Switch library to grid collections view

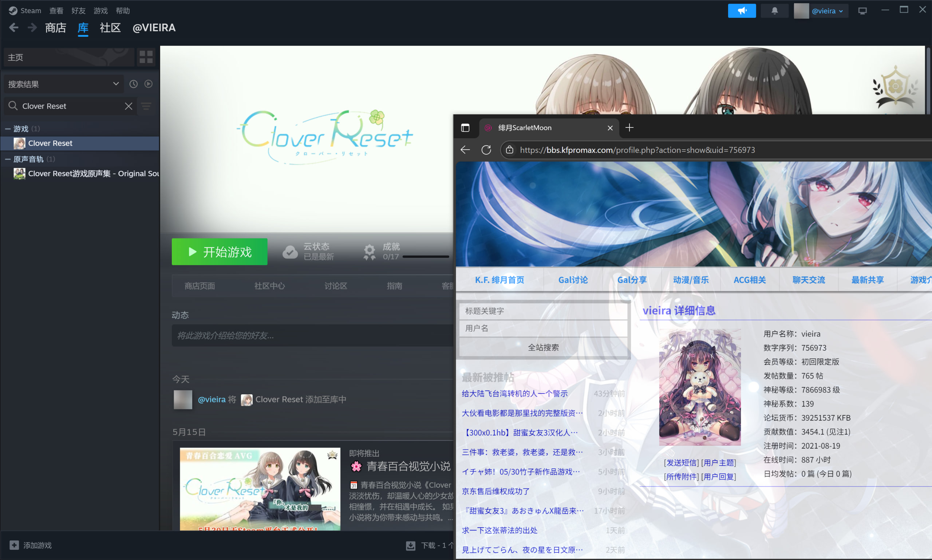146,57
